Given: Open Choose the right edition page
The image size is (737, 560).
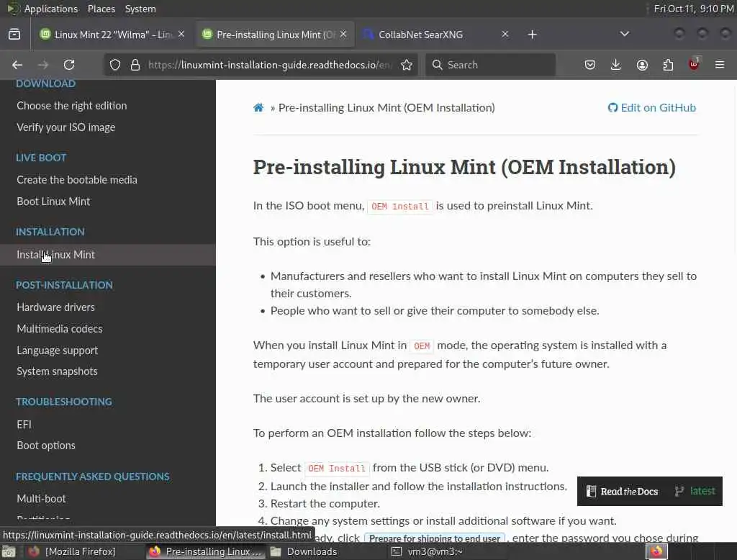Looking at the screenshot, I should (72, 106).
